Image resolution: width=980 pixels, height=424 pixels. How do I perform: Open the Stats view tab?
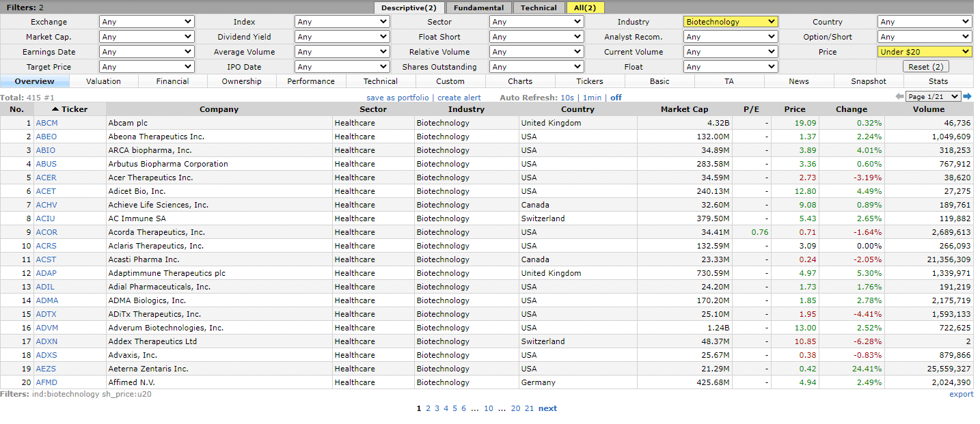click(x=938, y=81)
